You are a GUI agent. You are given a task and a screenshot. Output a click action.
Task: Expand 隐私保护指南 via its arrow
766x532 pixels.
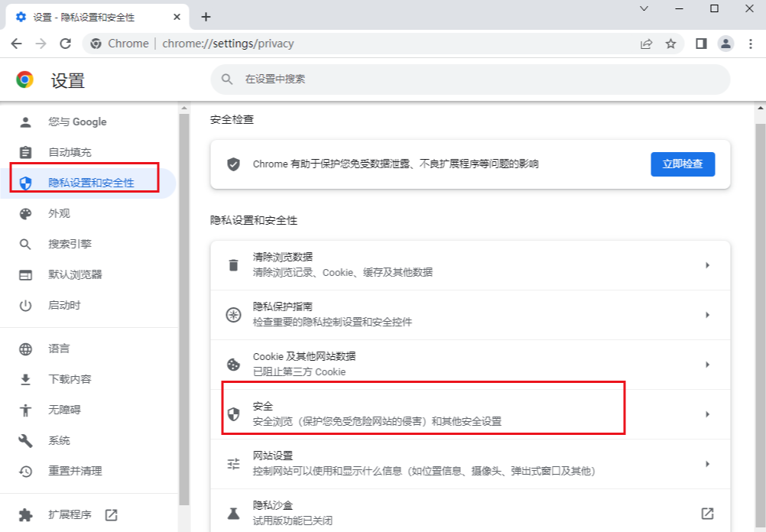(707, 315)
